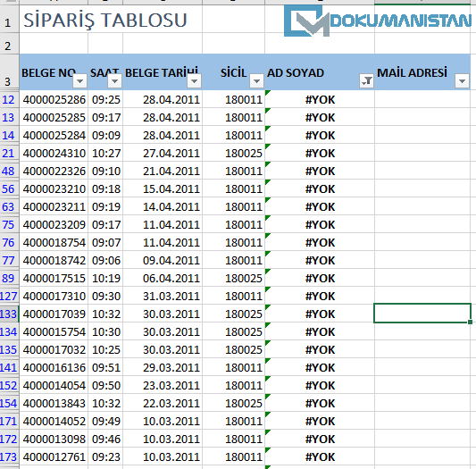
Task: Select the 14.04.2011 date cell
Action: (163, 207)
